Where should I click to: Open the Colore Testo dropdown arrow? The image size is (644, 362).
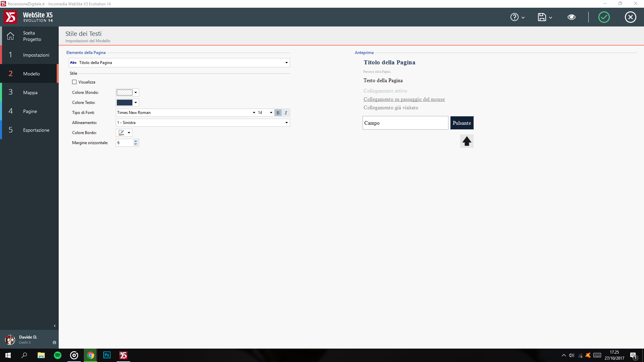point(136,103)
